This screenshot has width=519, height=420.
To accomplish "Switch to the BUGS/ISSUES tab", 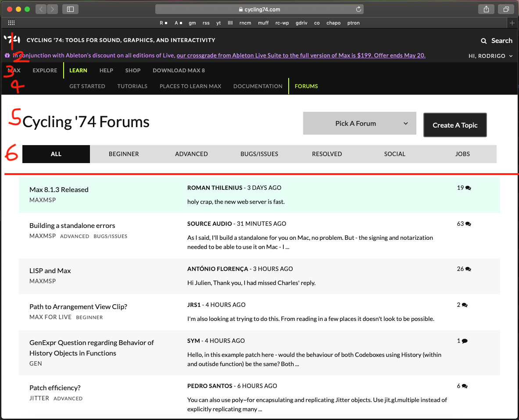I will tap(259, 154).
